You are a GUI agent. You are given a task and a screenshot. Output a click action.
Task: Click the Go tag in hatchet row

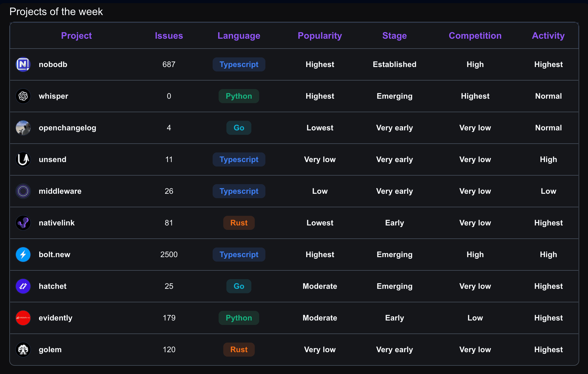[239, 286]
